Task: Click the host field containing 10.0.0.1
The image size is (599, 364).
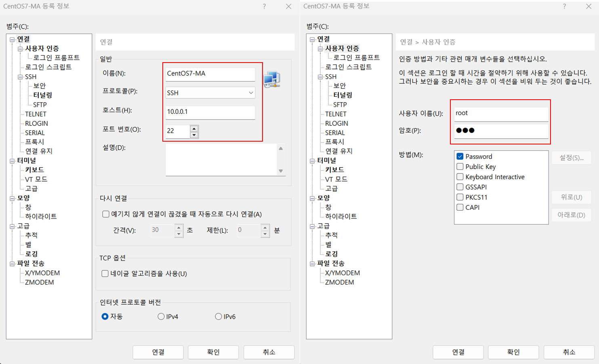Action: [x=210, y=112]
